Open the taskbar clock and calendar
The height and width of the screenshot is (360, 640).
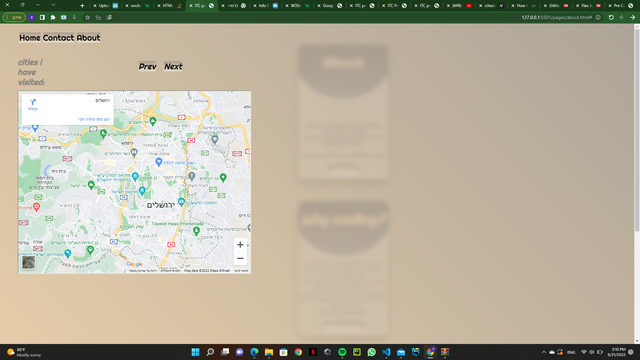[616, 352]
